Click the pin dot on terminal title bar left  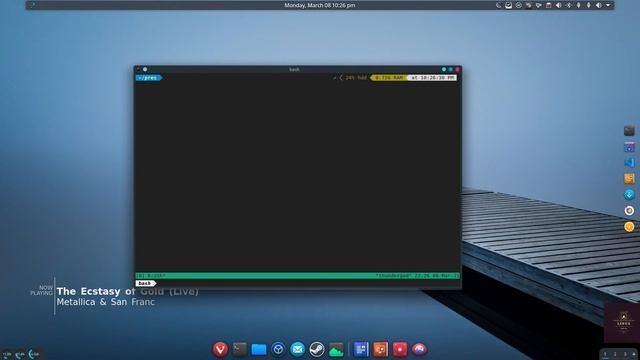click(x=145, y=69)
